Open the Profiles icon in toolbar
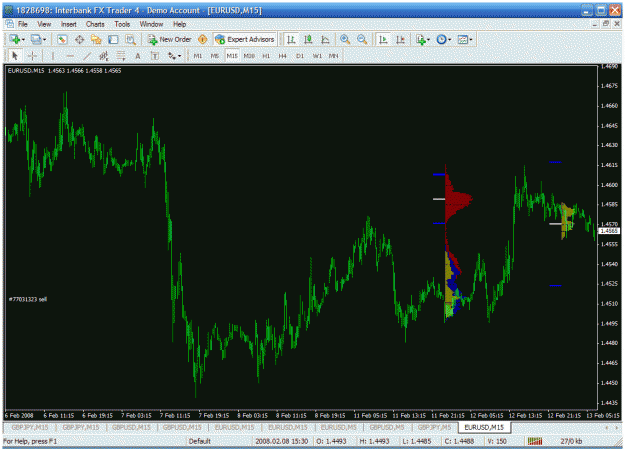 tap(36, 39)
